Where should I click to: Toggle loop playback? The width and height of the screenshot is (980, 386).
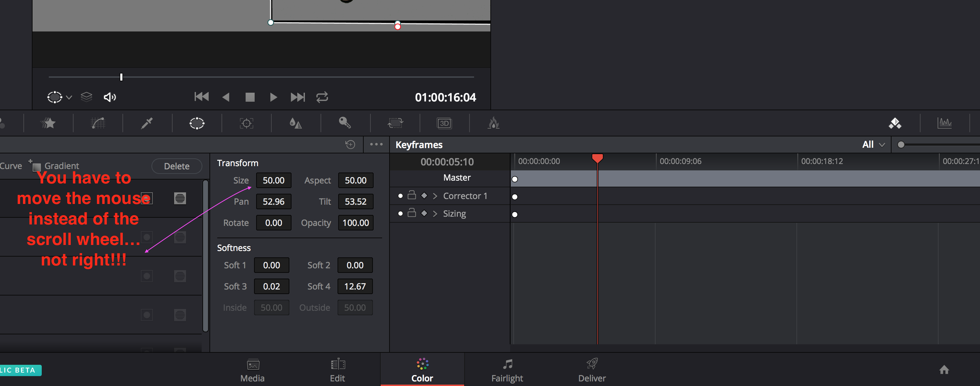tap(322, 97)
